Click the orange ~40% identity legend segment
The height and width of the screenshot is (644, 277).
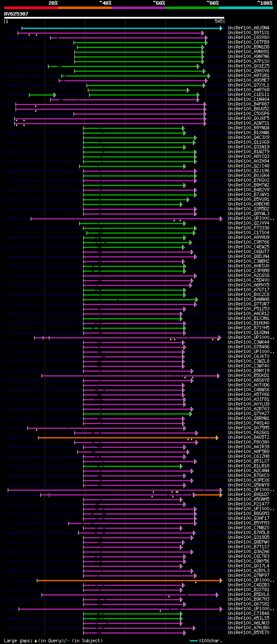pos(84,7)
